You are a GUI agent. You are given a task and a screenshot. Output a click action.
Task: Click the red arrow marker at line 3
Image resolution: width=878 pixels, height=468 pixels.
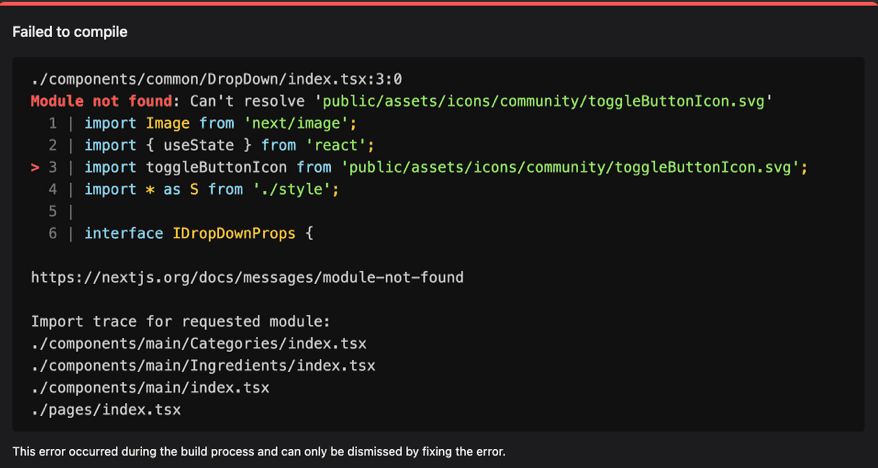pos(36,167)
